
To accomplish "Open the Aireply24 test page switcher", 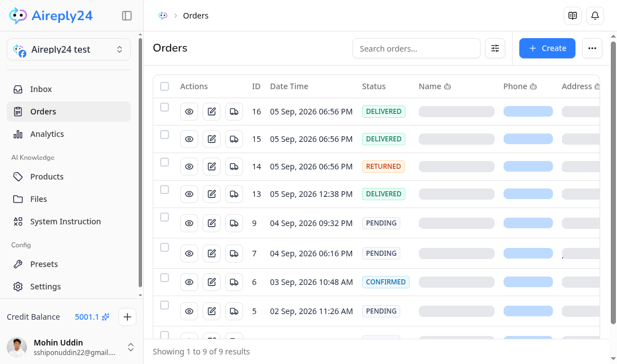I will (x=68, y=49).
